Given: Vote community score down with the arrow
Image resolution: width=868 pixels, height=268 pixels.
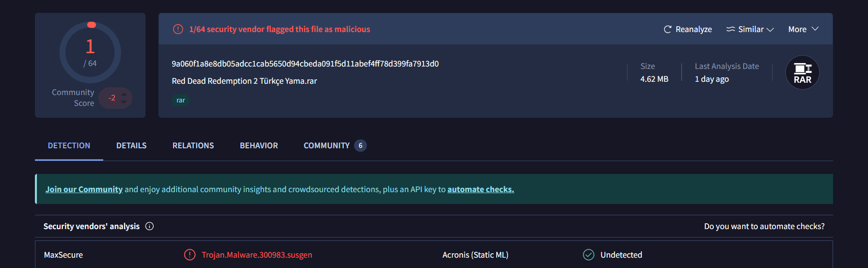Looking at the screenshot, I should click(x=124, y=102).
